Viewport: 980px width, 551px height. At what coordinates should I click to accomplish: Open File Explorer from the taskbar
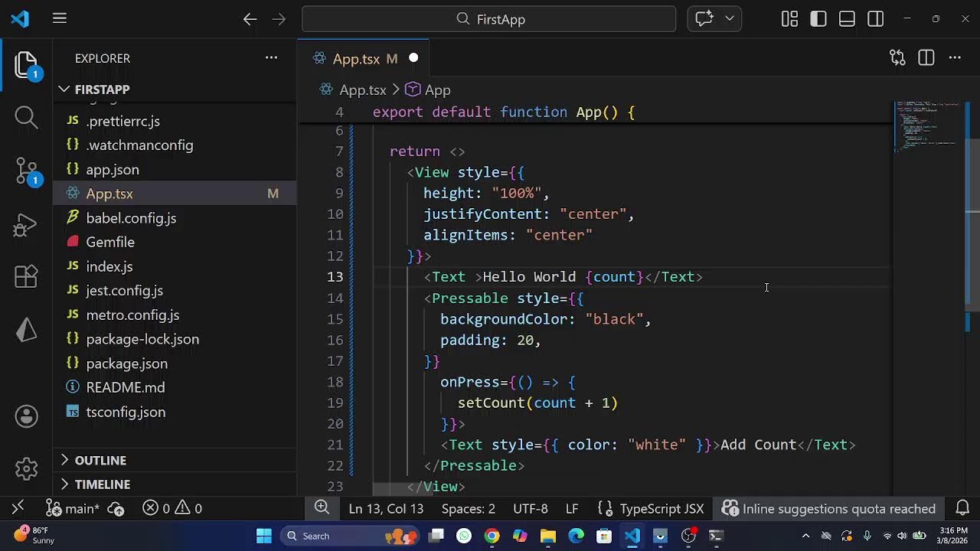[548, 536]
